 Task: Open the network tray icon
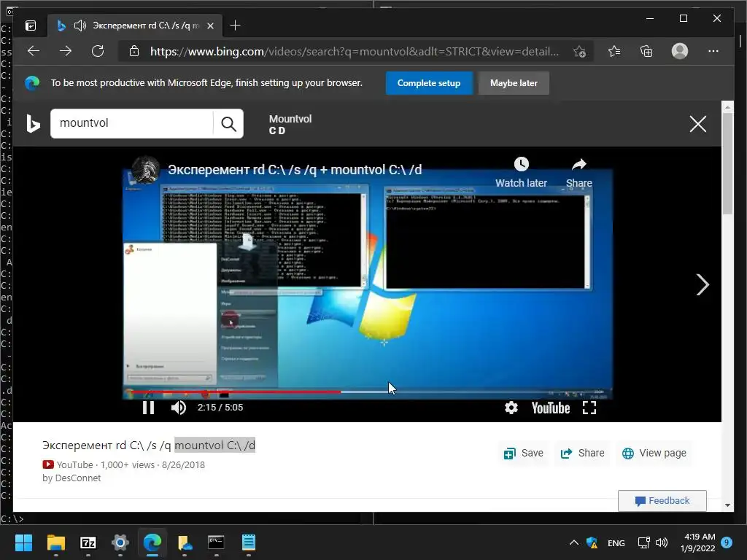point(643,542)
